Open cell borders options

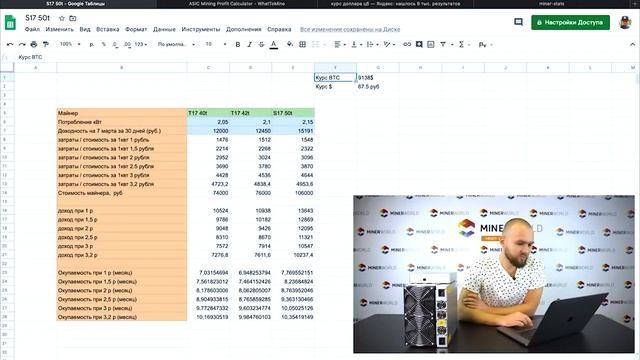coord(302,44)
